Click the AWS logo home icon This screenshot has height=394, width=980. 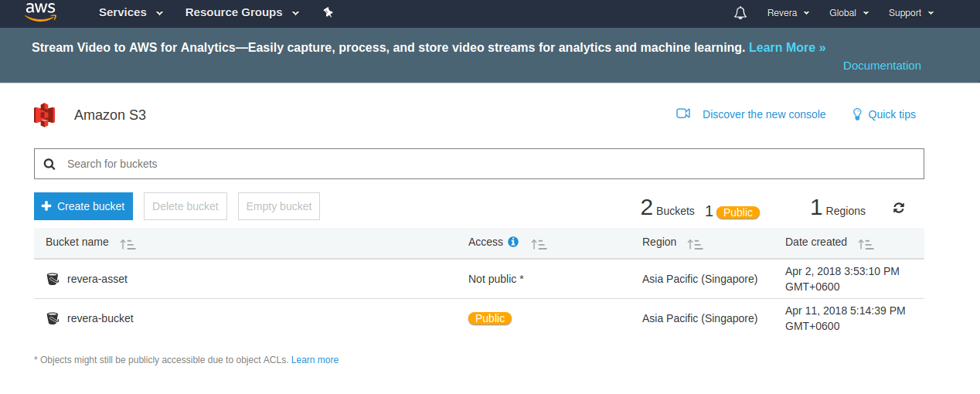[x=41, y=11]
